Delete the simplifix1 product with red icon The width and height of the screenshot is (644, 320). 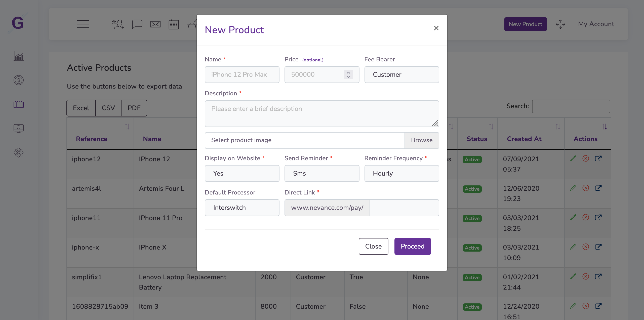click(586, 276)
